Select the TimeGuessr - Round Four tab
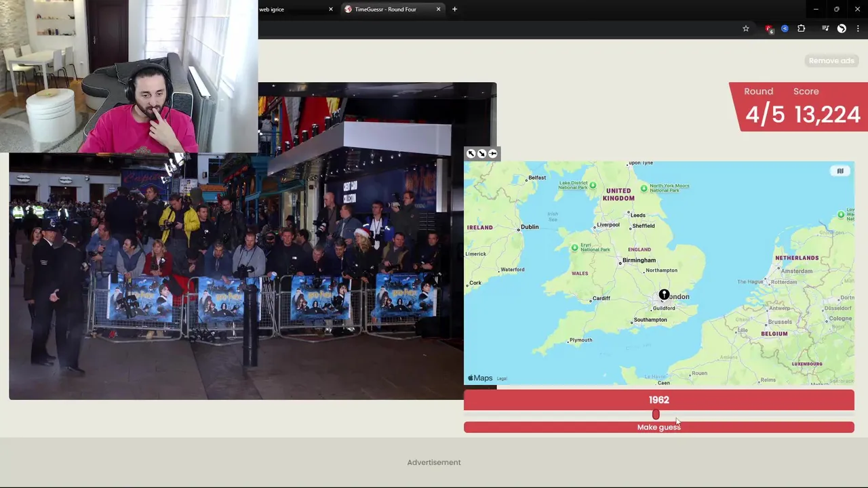The image size is (868, 488). 392,9
